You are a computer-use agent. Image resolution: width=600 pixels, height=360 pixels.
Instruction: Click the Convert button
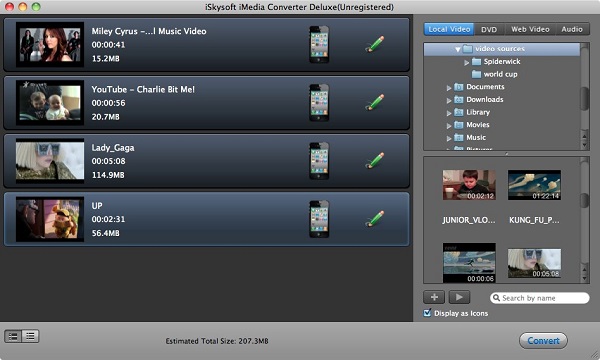pos(543,340)
